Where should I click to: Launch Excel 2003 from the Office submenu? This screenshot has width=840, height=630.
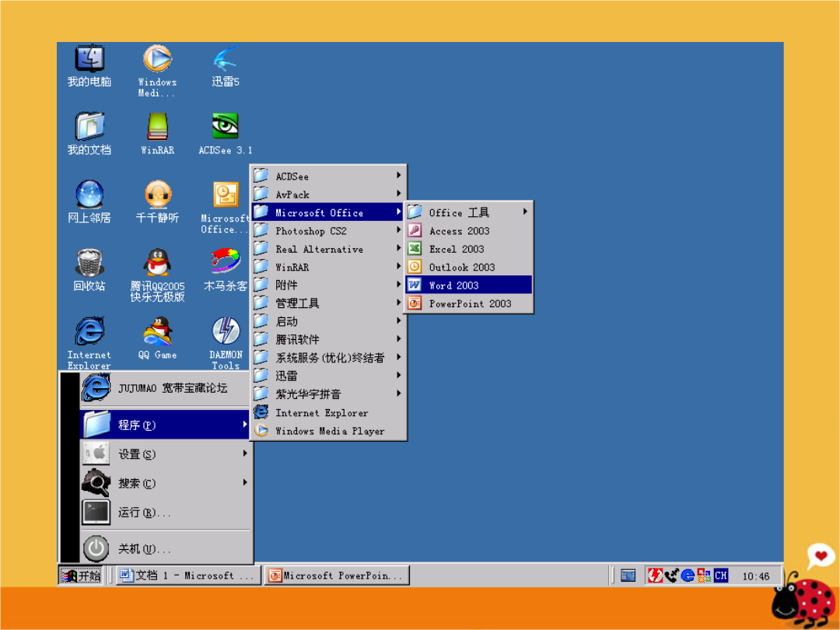tap(469, 249)
